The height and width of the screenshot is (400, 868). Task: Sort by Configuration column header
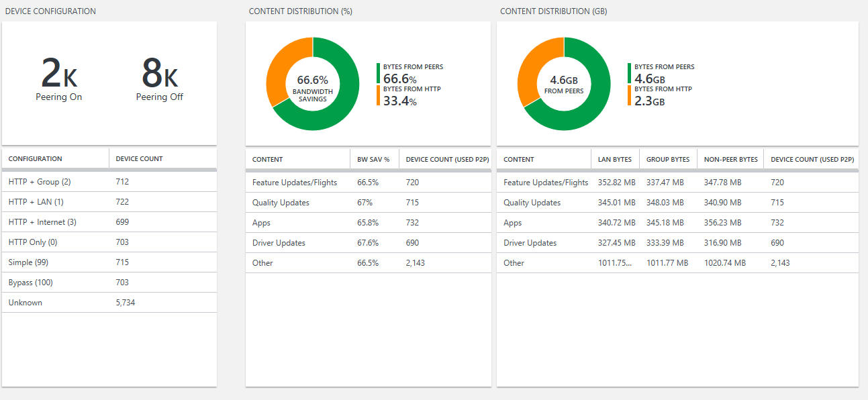[x=35, y=159]
